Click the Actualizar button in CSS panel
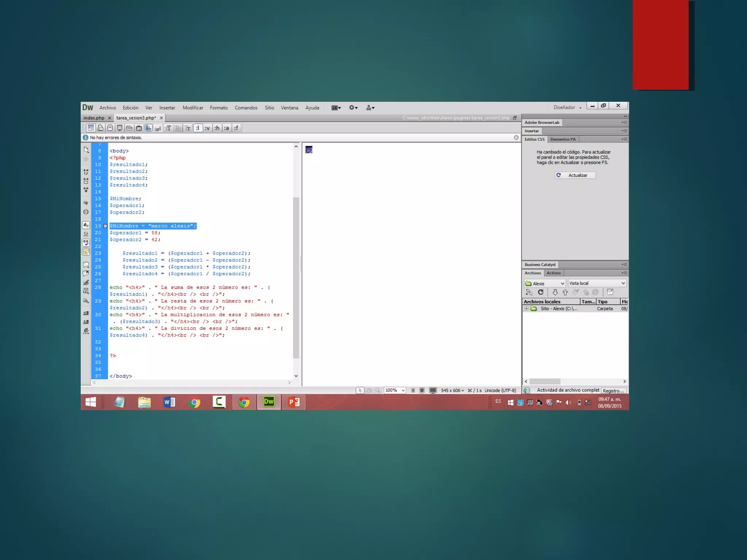Image resolution: width=747 pixels, height=560 pixels. 575,175
